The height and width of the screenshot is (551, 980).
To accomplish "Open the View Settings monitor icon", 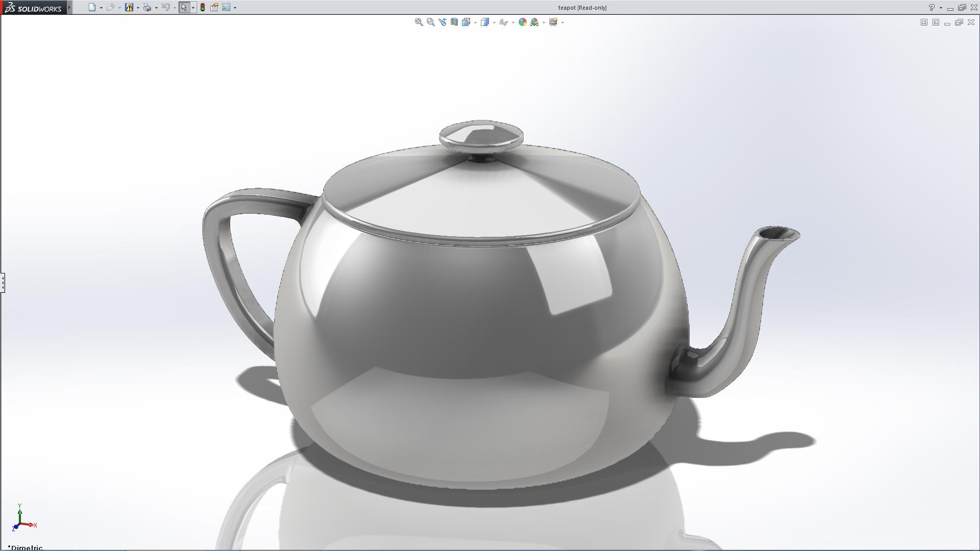I will 553,22.
